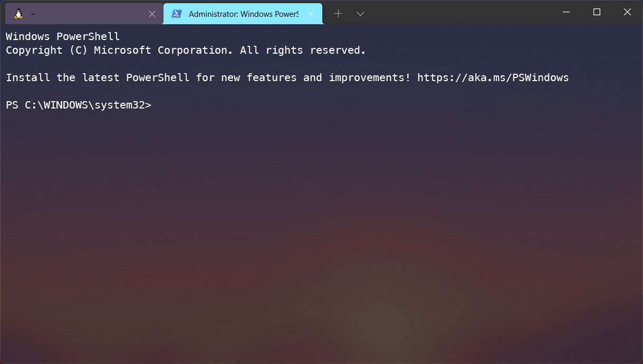Click the Microsoft Corporation copyright line

click(x=185, y=50)
